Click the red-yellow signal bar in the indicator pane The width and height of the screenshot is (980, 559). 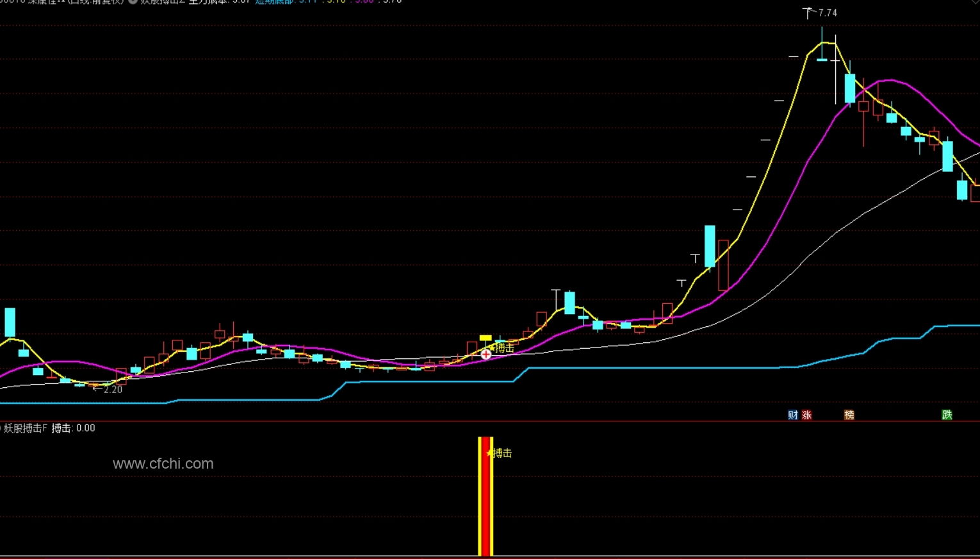(x=486, y=496)
